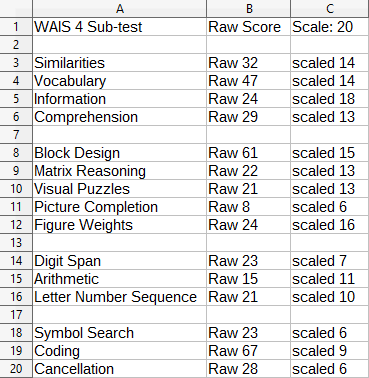Click the Digit Span cell
This screenshot has width=369, height=378.
pyautogui.click(x=119, y=261)
